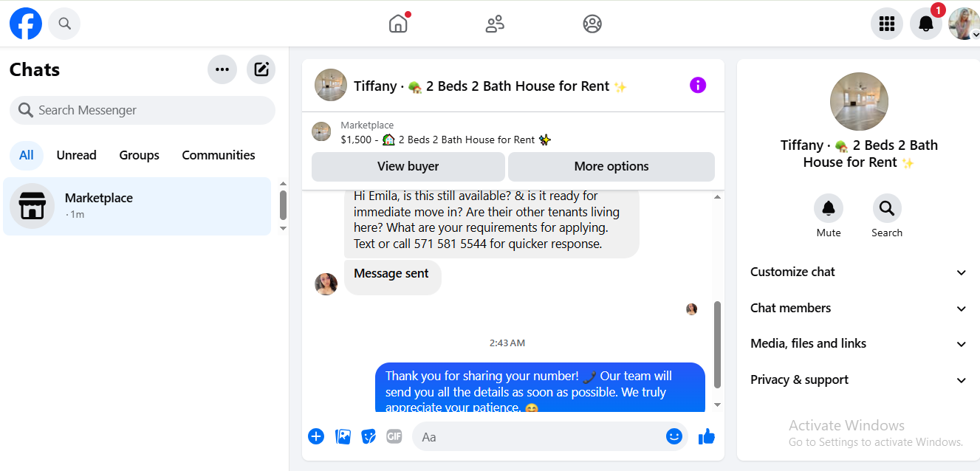The height and width of the screenshot is (471, 980).
Task: Switch to the Unread chats tab
Action: pos(77,155)
